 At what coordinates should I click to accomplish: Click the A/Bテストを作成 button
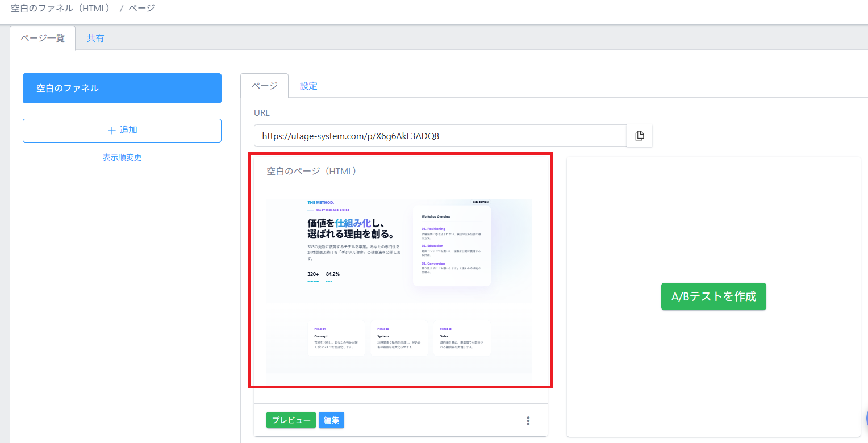[x=713, y=296]
